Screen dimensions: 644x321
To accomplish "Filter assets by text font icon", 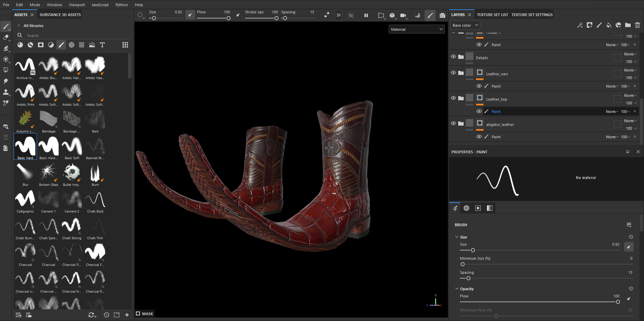I will point(102,45).
